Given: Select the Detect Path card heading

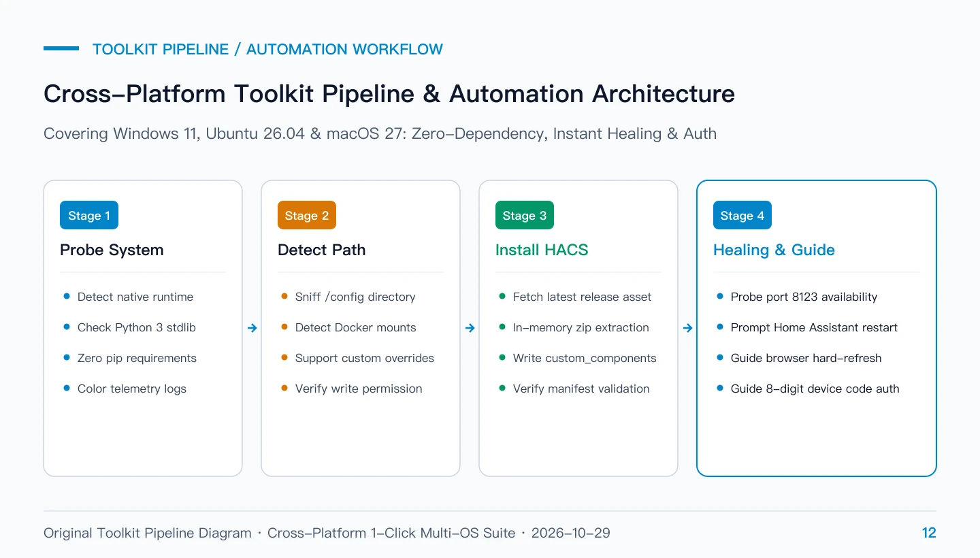Looking at the screenshot, I should coord(321,250).
